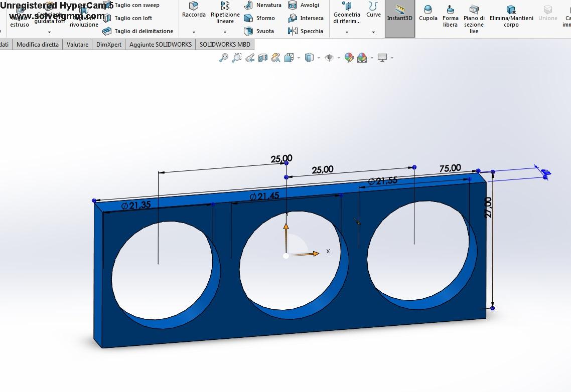Screen dimensions: 571x392
Task: Choose the Specchia mirror tool
Action: (x=306, y=31)
